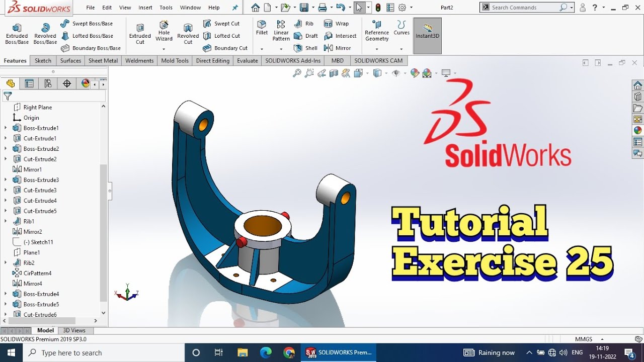Activate the Extruded Cut tool
The width and height of the screenshot is (644, 362).
(140, 34)
